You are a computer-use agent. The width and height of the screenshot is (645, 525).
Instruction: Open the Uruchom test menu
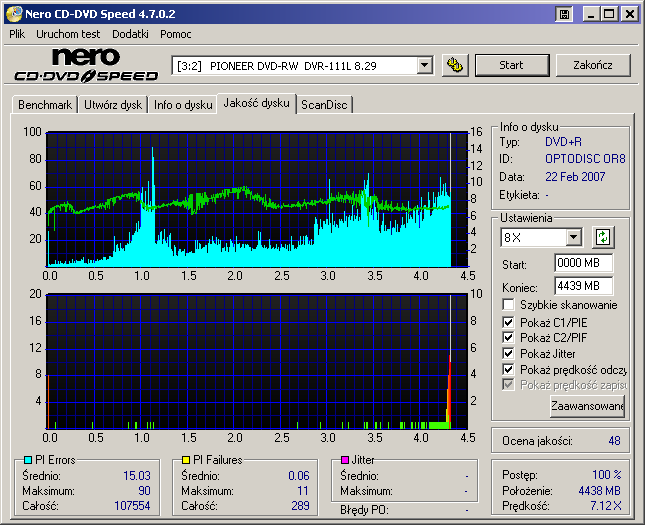pos(68,34)
